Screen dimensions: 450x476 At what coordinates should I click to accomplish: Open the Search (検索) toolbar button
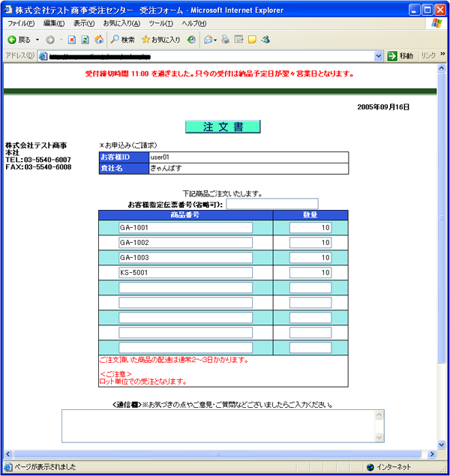point(123,39)
